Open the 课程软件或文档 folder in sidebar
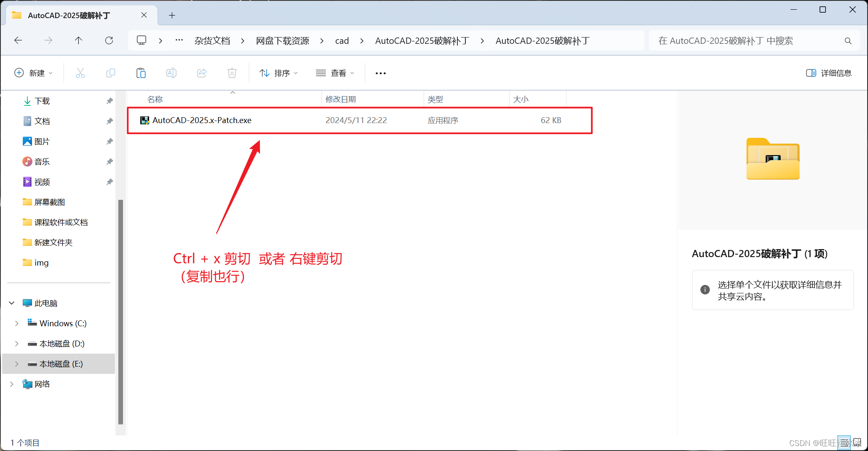The width and height of the screenshot is (868, 451). [x=61, y=223]
